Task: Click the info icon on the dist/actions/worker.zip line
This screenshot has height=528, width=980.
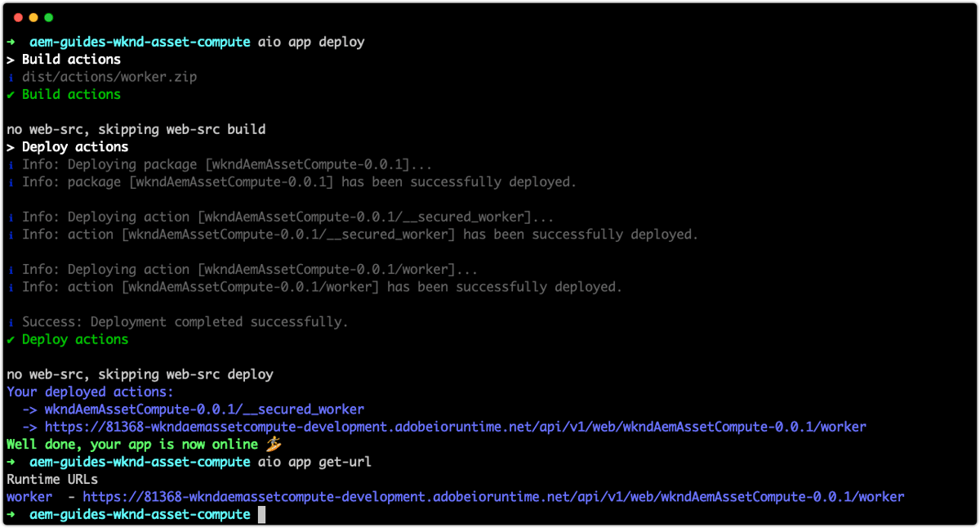Action: pos(9,76)
